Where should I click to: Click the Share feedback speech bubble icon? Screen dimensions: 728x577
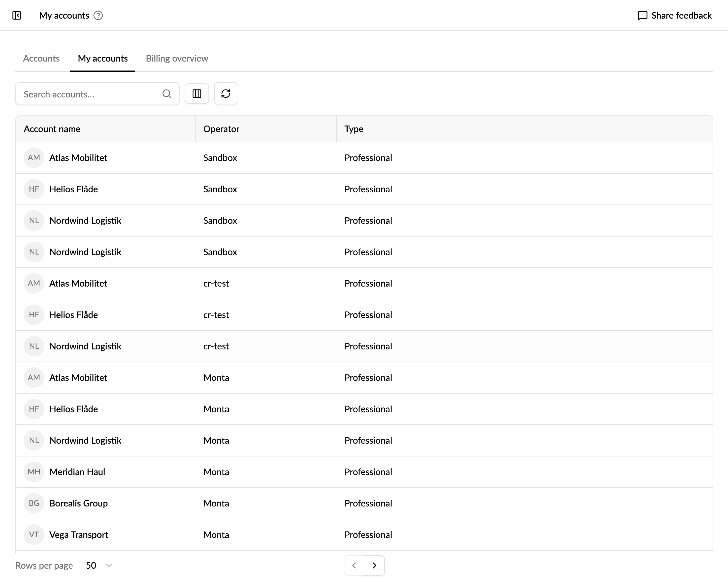tap(642, 15)
